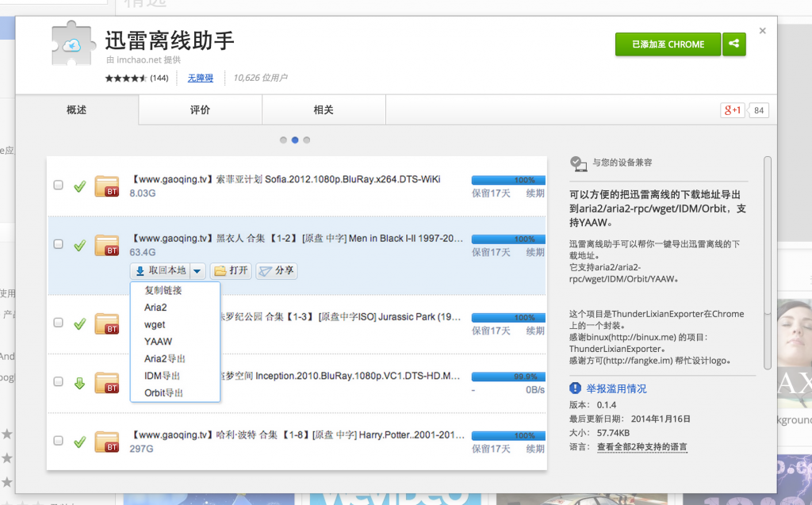Switch to the 概述 tab
The height and width of the screenshot is (505, 812).
point(77,110)
